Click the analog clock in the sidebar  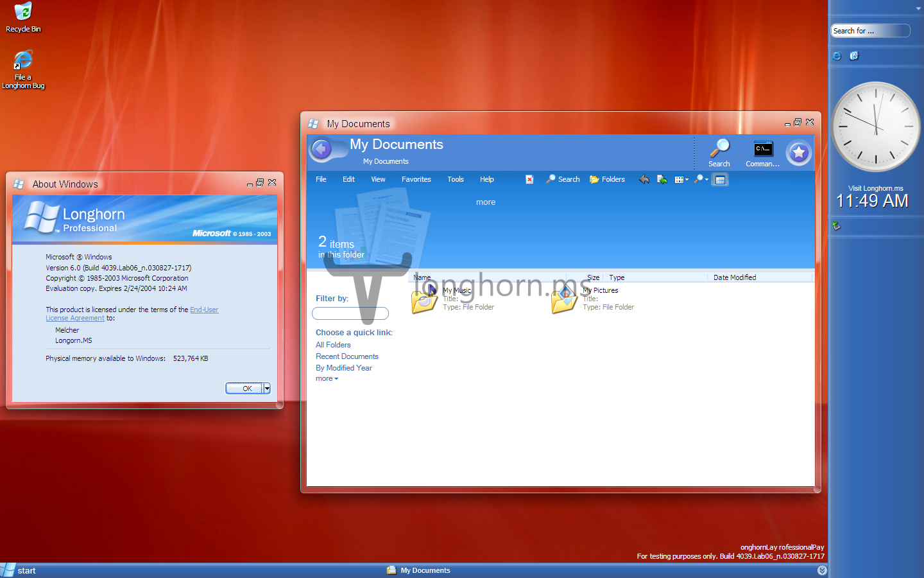(876, 127)
